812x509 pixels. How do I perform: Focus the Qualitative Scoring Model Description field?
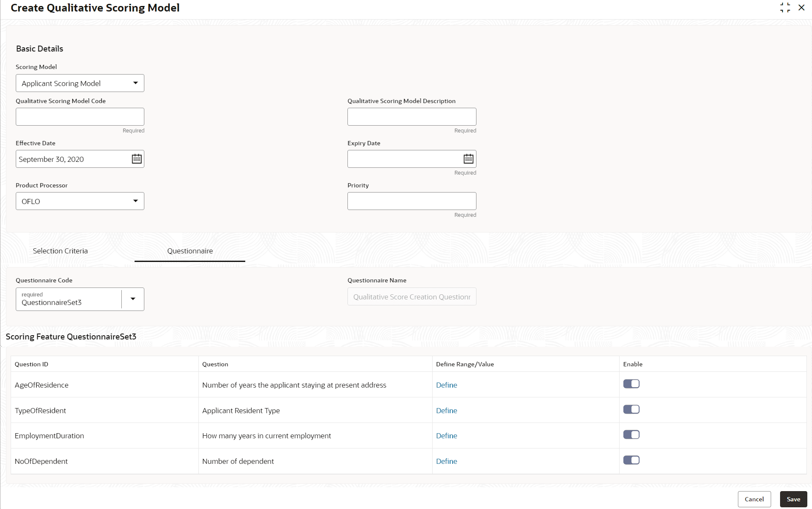coord(412,117)
